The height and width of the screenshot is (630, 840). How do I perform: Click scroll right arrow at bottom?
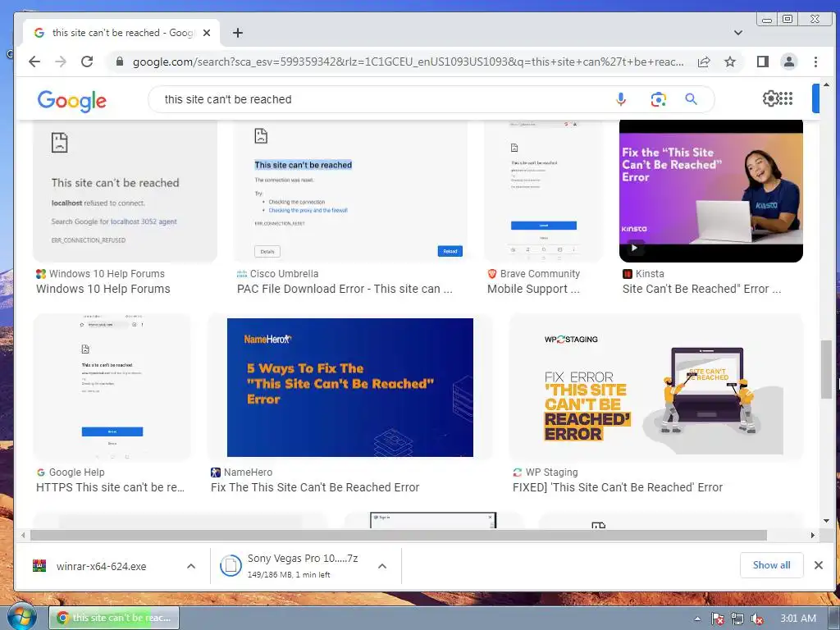[x=813, y=535]
